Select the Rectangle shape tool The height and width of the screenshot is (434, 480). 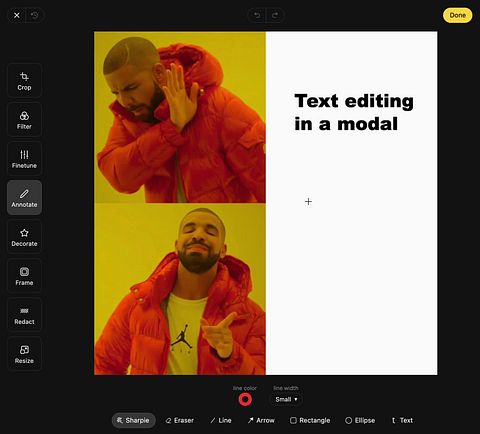pos(310,420)
